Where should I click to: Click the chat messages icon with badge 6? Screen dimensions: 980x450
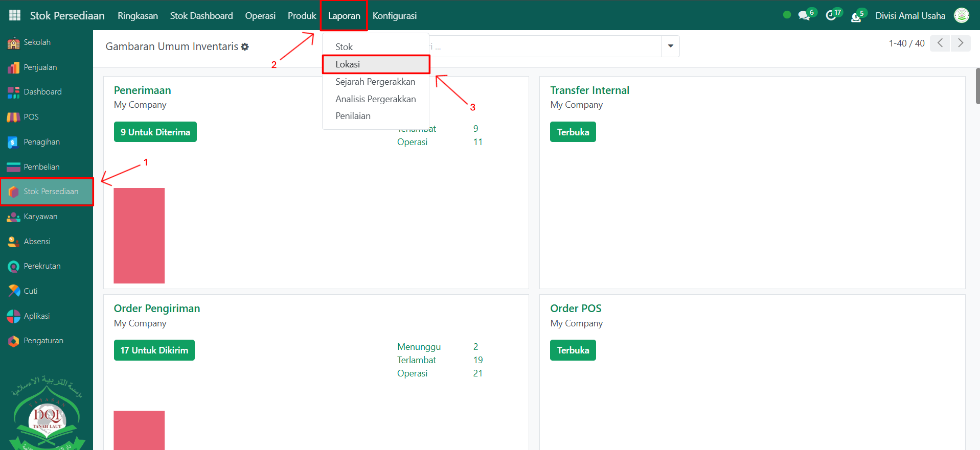pyautogui.click(x=804, y=16)
